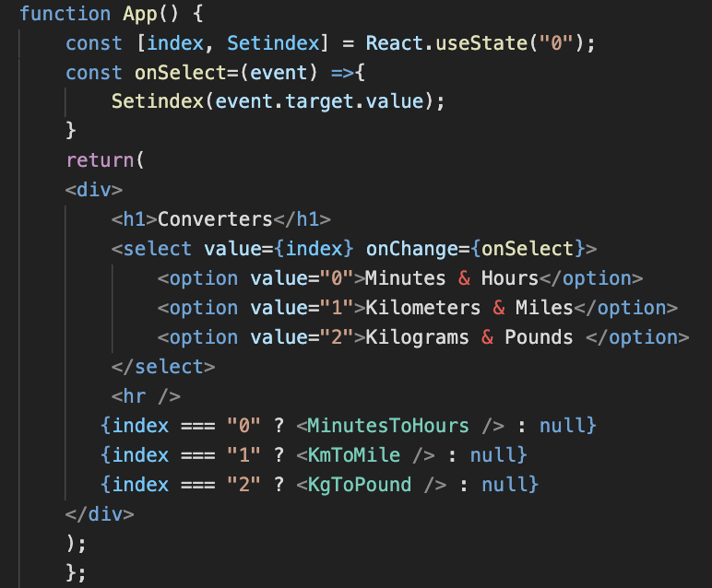This screenshot has height=588, width=712.
Task: Click the 'return' keyword
Action: 100,160
